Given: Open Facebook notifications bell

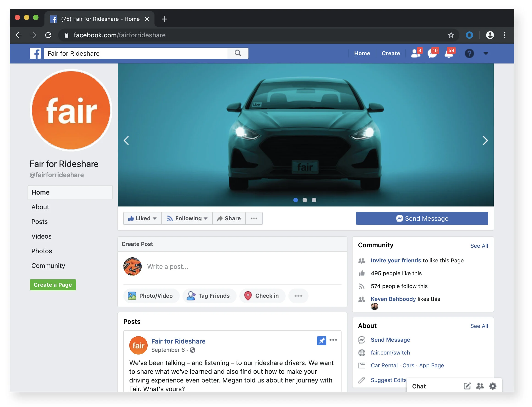Looking at the screenshot, I should tap(449, 54).
